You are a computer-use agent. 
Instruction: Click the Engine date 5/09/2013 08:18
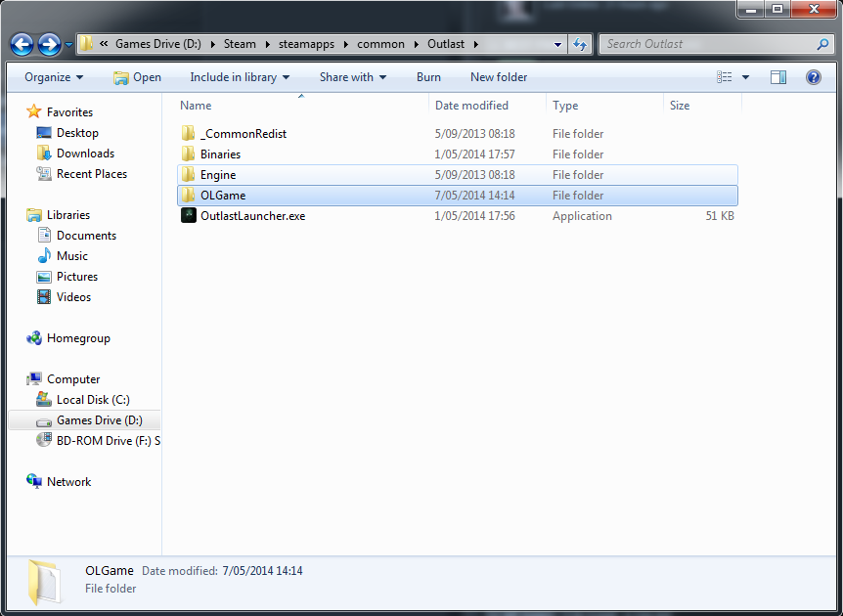[474, 175]
